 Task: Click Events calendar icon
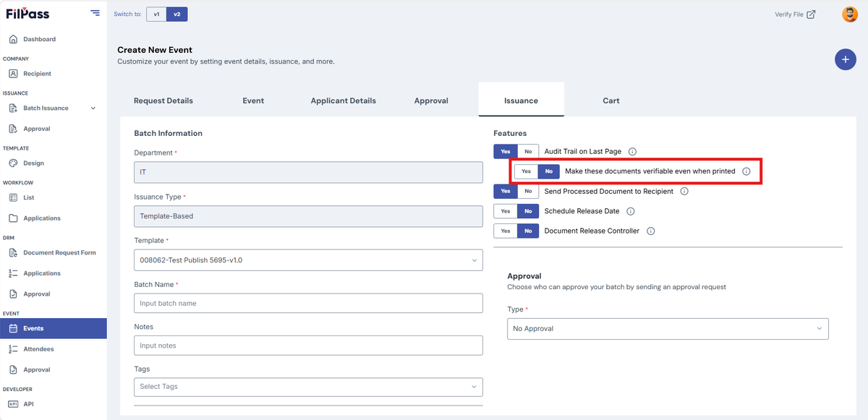pyautogui.click(x=13, y=328)
